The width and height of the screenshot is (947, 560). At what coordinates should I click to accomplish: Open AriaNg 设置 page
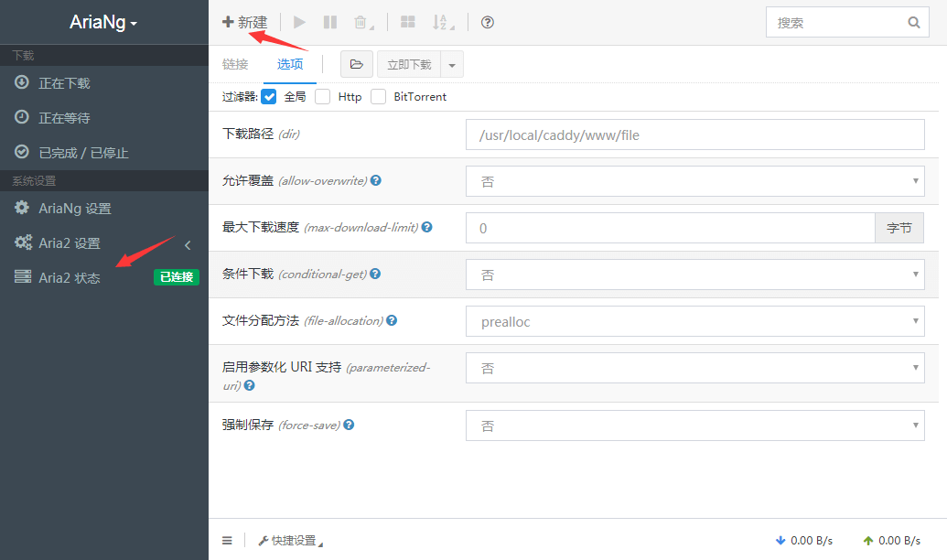click(104, 209)
